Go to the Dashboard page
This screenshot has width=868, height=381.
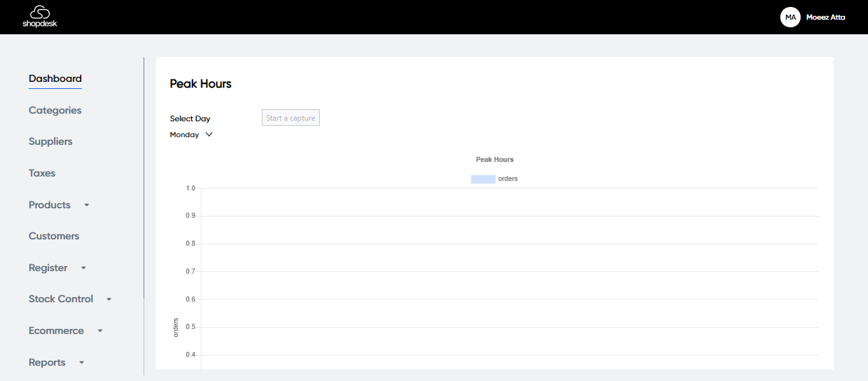point(55,79)
